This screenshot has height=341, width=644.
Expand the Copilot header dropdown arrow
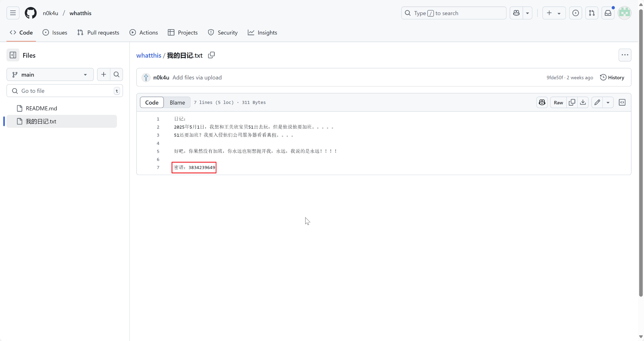pyautogui.click(x=528, y=13)
